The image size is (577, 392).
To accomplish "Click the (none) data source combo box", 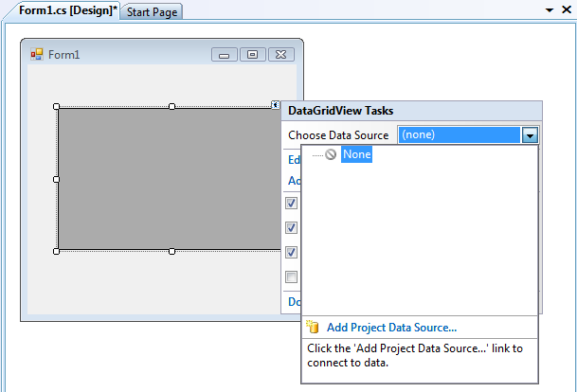I will [x=460, y=135].
